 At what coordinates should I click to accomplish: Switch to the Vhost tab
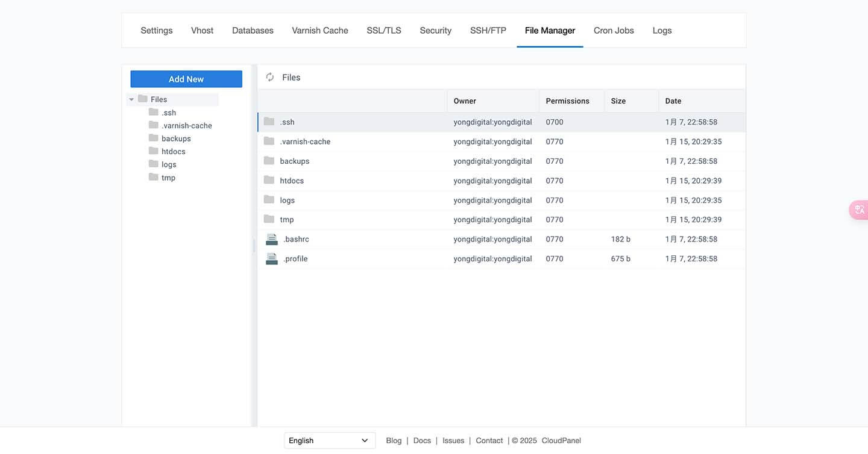pos(203,30)
